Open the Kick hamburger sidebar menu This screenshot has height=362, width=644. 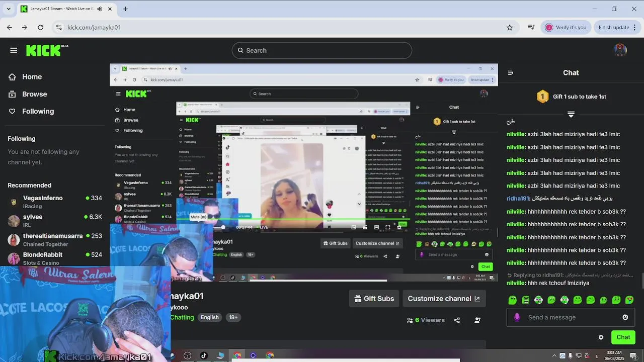pyautogui.click(x=14, y=50)
